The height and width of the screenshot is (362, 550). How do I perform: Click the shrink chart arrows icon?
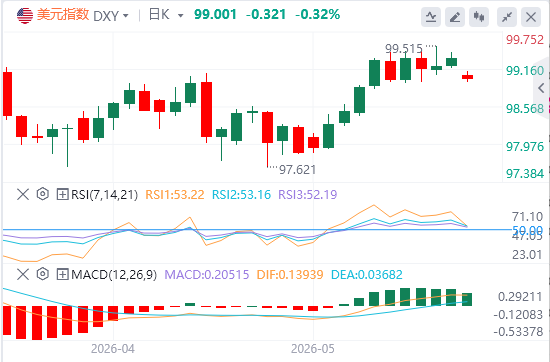507,16
